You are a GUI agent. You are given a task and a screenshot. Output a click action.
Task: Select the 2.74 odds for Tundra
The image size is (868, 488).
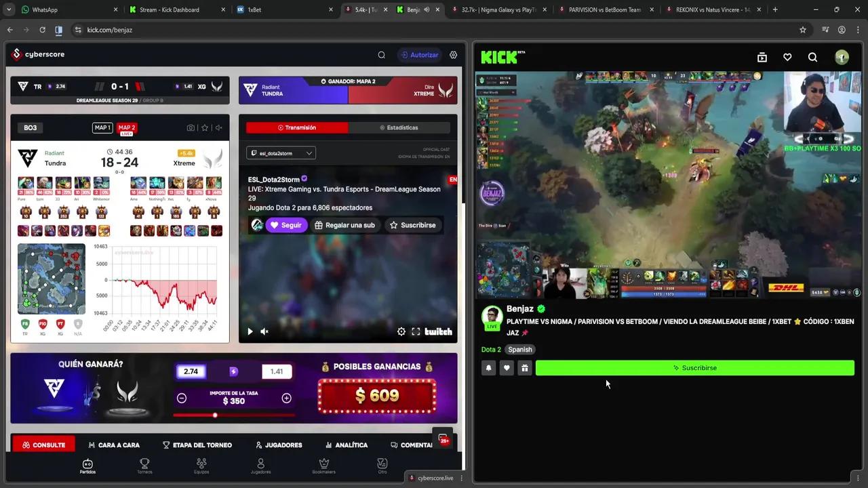tap(191, 371)
